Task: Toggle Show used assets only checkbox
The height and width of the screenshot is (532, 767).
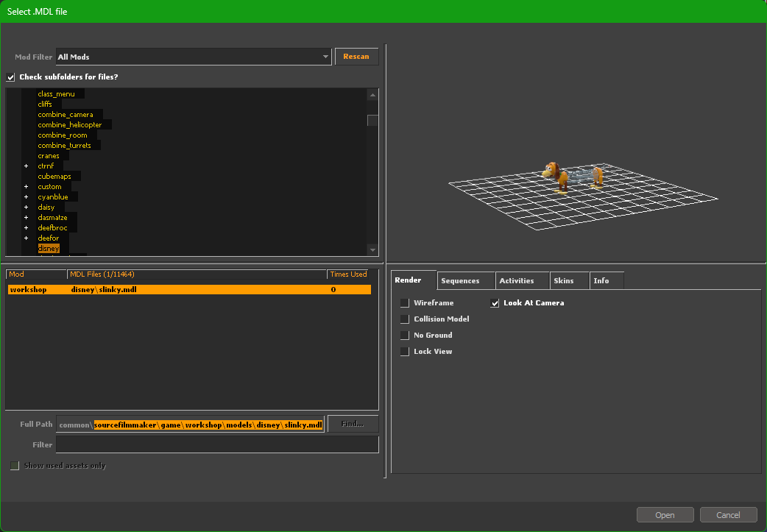Action: (x=15, y=466)
